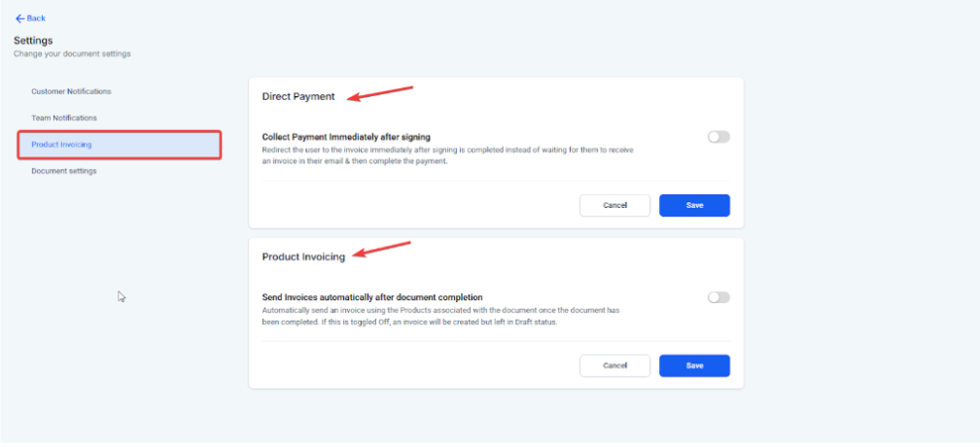Click the 'Change your document settings' subtitle
Viewport: 980px width, 447px height.
[x=72, y=54]
